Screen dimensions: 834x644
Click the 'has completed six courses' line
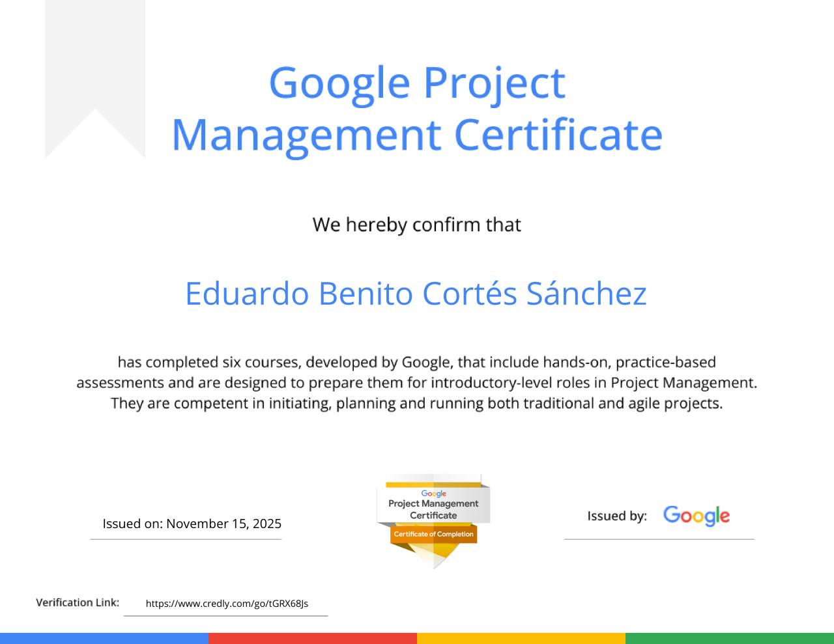417,362
